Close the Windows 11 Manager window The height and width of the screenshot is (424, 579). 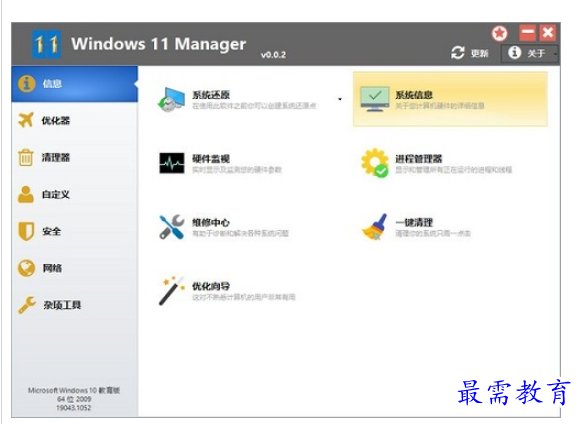[548, 33]
